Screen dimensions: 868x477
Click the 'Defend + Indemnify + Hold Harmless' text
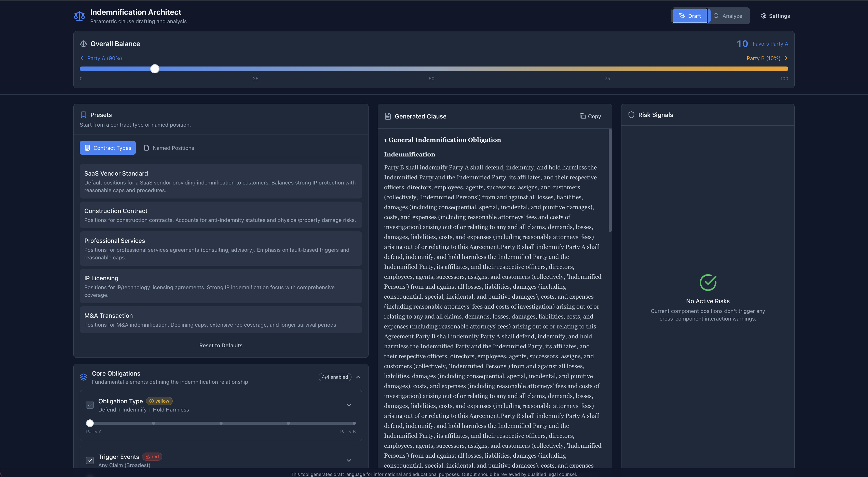click(x=144, y=409)
